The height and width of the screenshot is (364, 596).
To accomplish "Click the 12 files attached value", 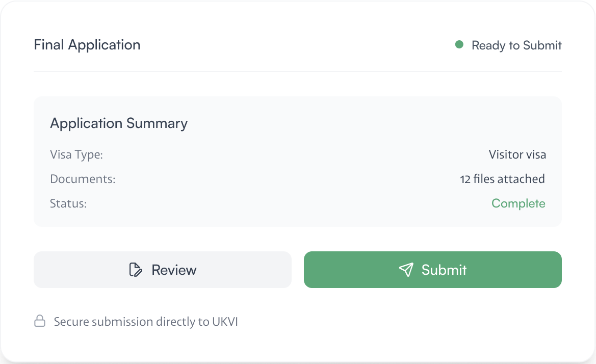I will tap(503, 179).
